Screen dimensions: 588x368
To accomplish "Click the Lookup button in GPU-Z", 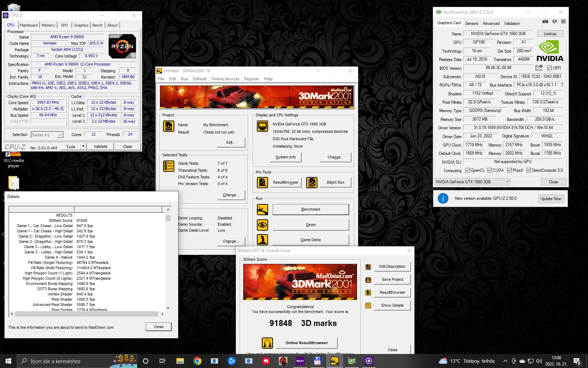I will [550, 34].
